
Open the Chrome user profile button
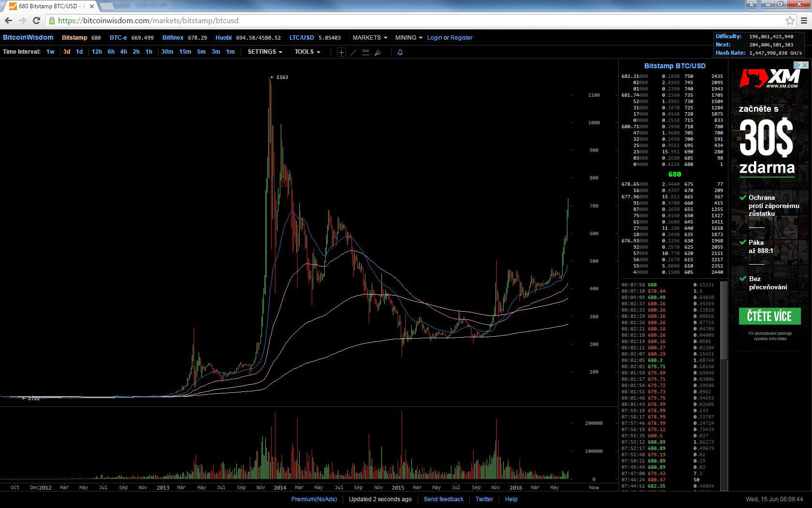[751, 4]
